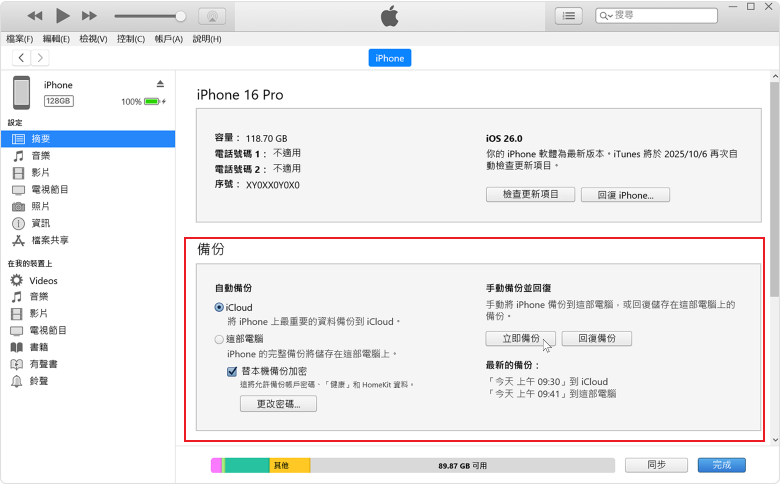This screenshot has height=484, width=781.
Task: Click the 同步 button
Action: (656, 465)
